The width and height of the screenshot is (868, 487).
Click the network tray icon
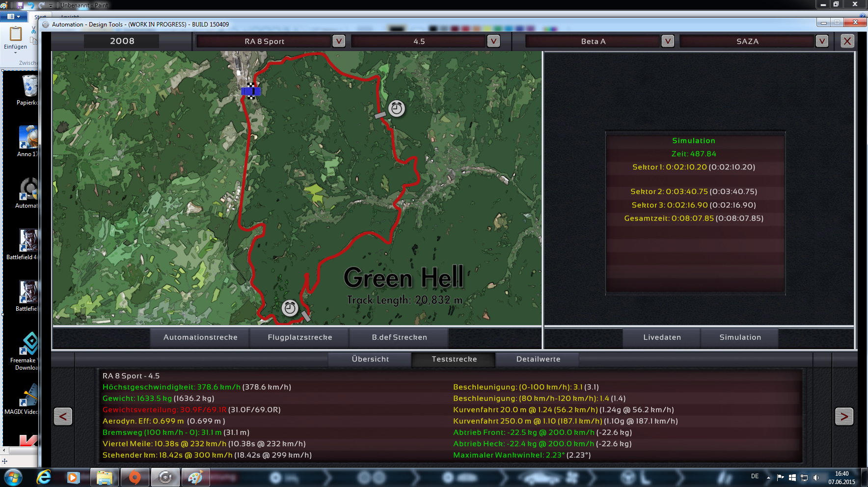point(804,478)
